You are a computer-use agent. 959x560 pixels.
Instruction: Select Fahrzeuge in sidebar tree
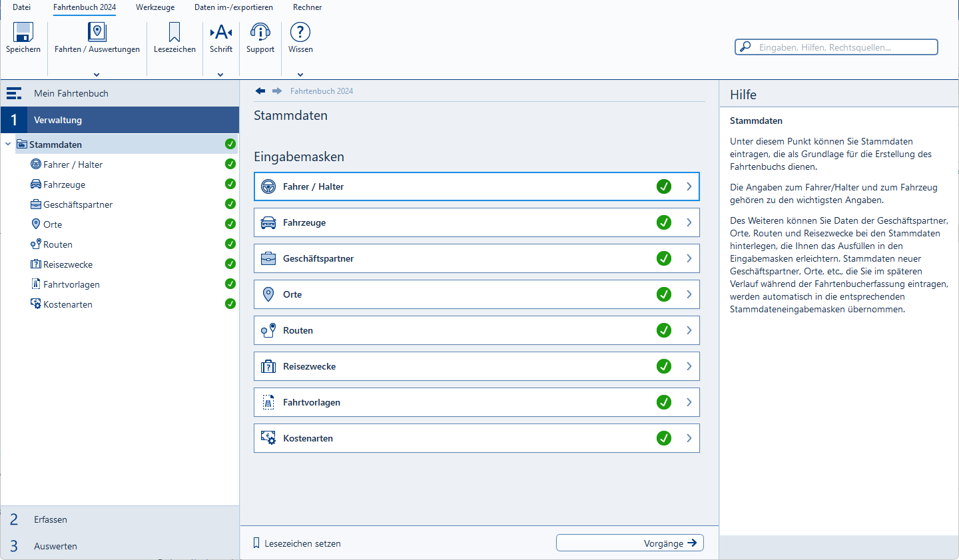coord(64,184)
